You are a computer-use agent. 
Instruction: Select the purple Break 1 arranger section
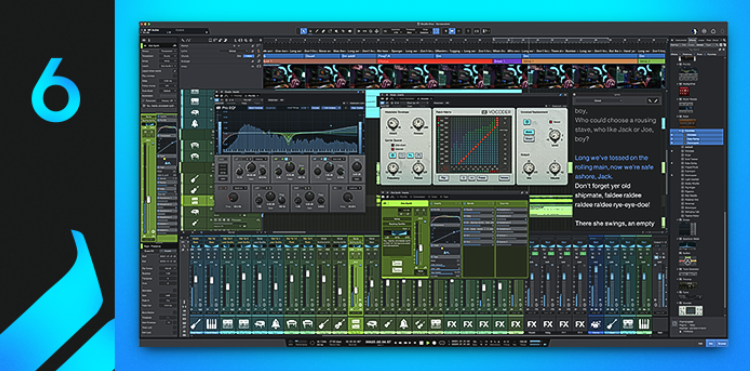click(x=507, y=61)
